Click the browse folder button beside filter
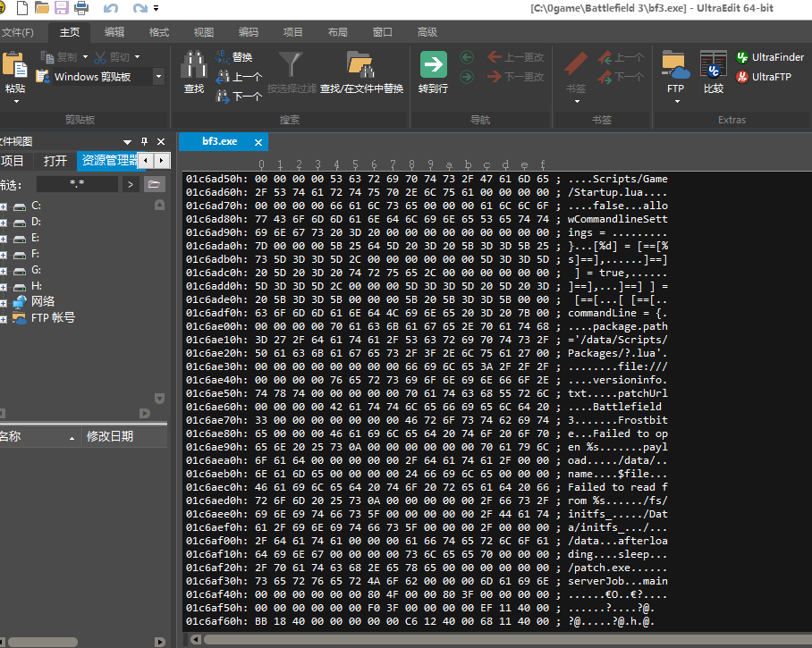 pyautogui.click(x=154, y=184)
